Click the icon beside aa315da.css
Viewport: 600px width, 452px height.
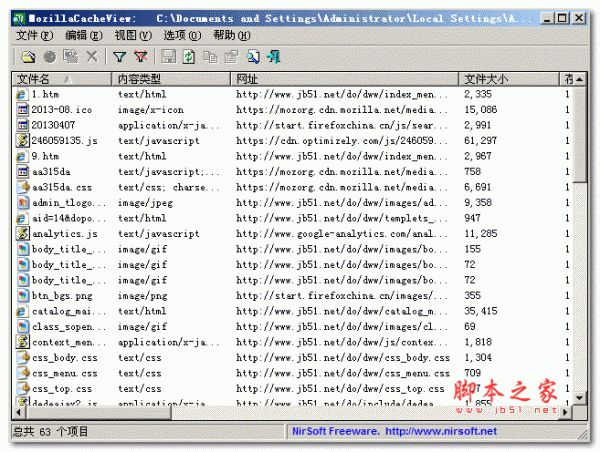click(23, 187)
